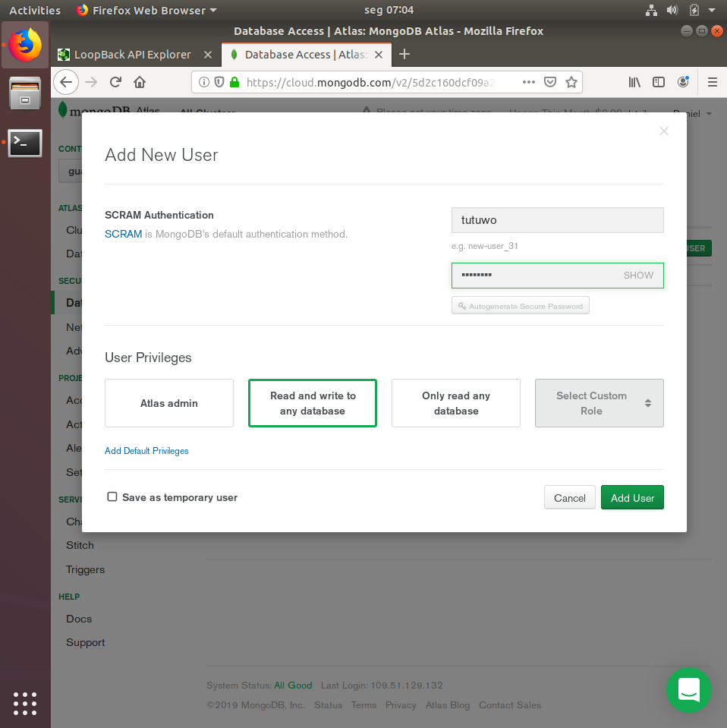
Task: Open the page actions ••• menu
Action: pos(528,81)
